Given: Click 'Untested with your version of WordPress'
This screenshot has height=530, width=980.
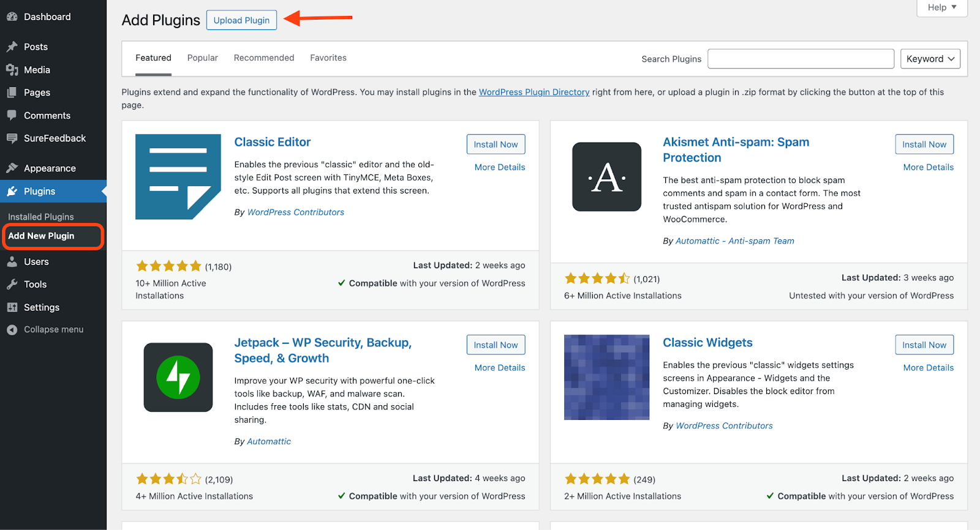Looking at the screenshot, I should tap(871, 296).
